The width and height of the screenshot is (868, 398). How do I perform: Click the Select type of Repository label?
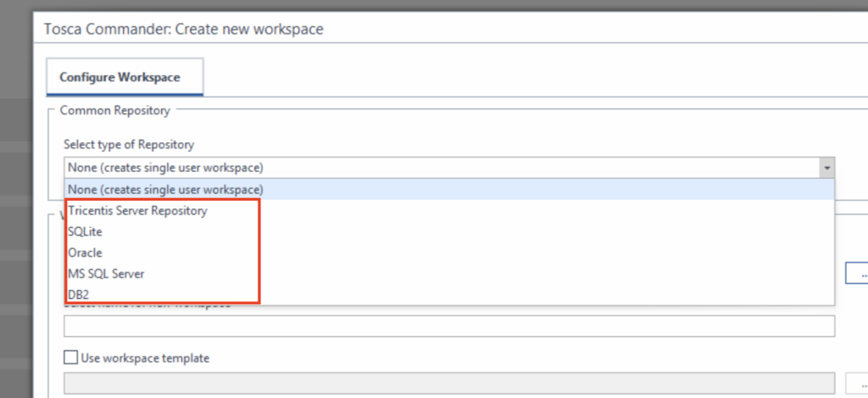click(x=129, y=144)
